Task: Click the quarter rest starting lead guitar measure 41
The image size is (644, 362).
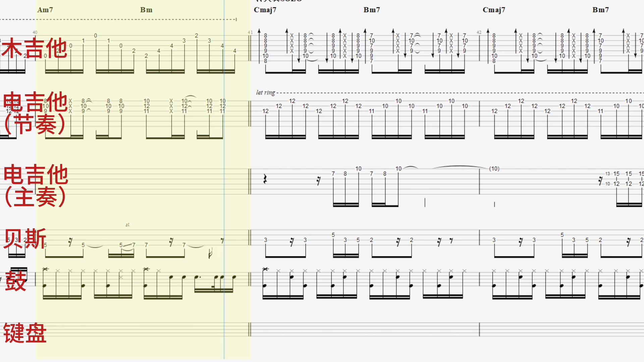Action: click(x=265, y=179)
